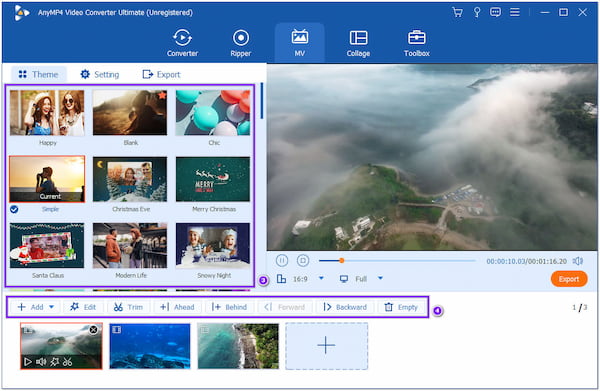Select the coastline aerial clip thumbnail

coord(238,346)
